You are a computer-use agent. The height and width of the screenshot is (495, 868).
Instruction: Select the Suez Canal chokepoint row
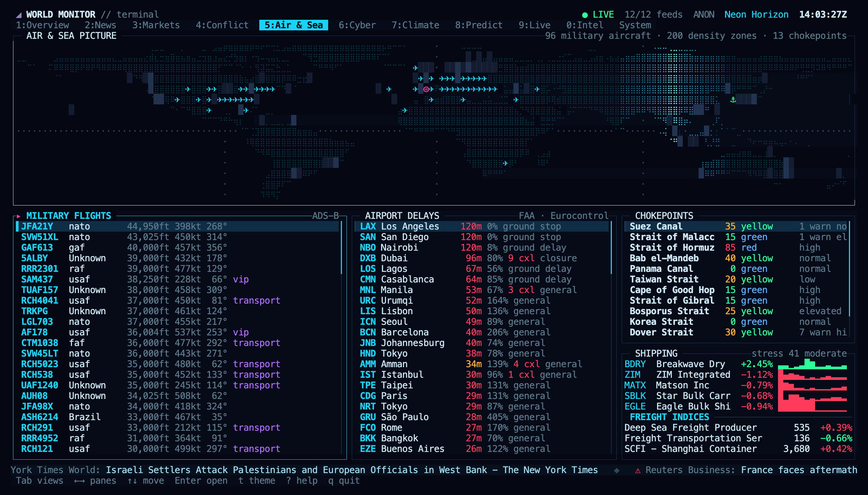click(736, 226)
